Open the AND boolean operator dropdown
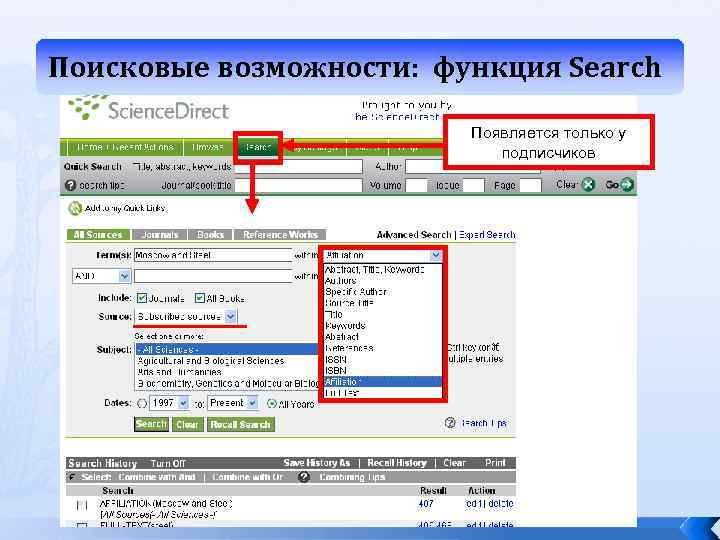The image size is (720, 540). (124, 276)
